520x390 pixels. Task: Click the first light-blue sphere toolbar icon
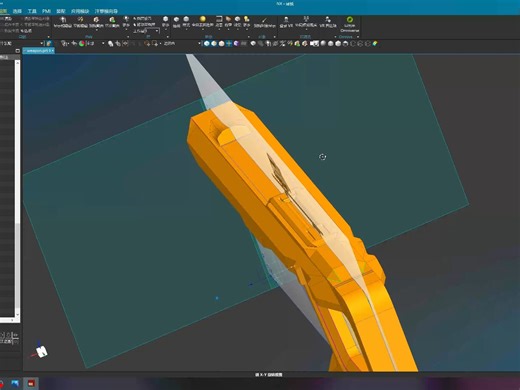[x=207, y=43]
